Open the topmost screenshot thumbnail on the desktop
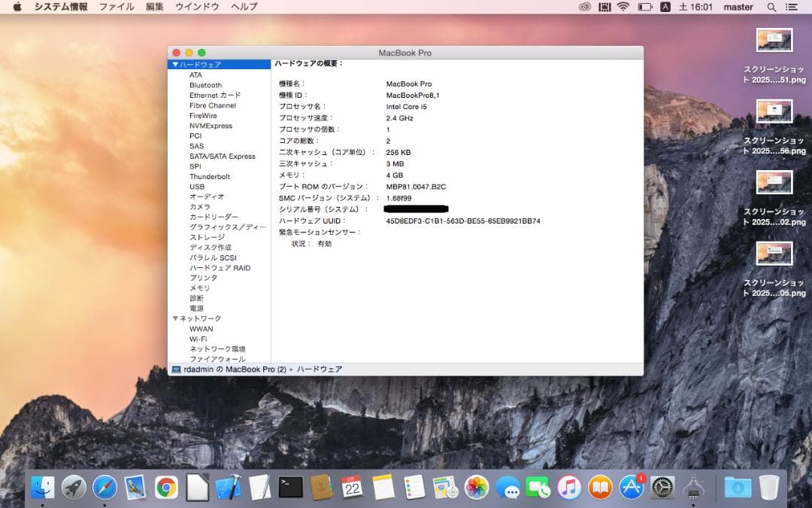 click(774, 39)
